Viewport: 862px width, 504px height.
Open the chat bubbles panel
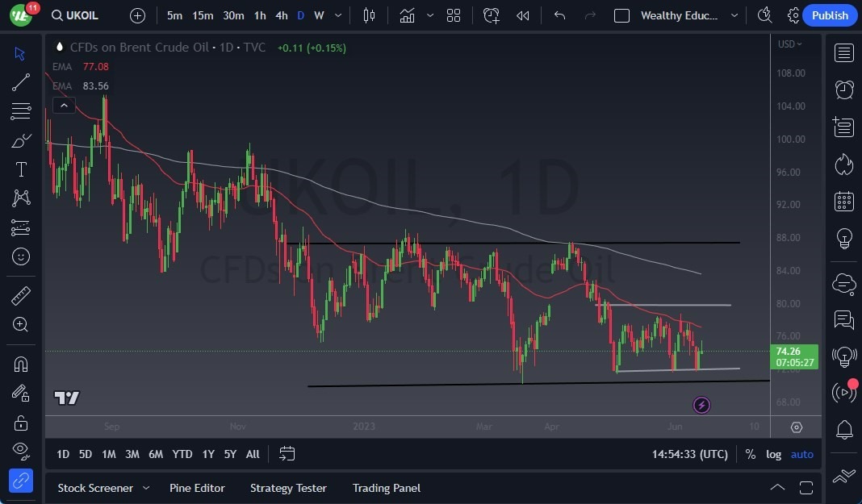[844, 319]
